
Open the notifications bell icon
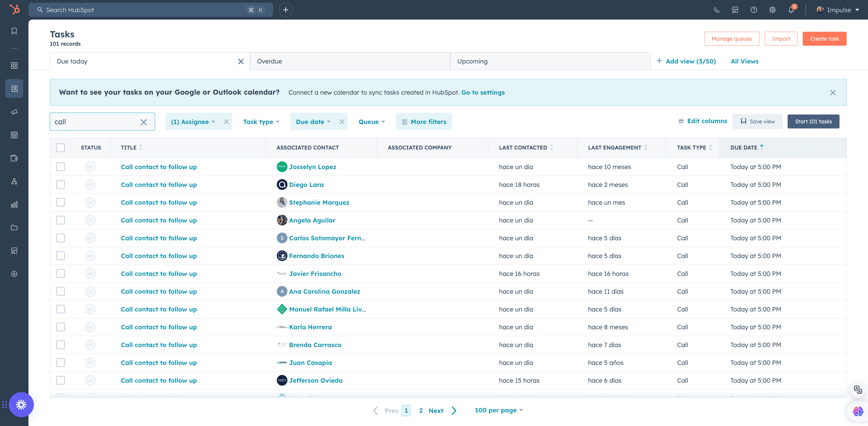click(x=791, y=10)
